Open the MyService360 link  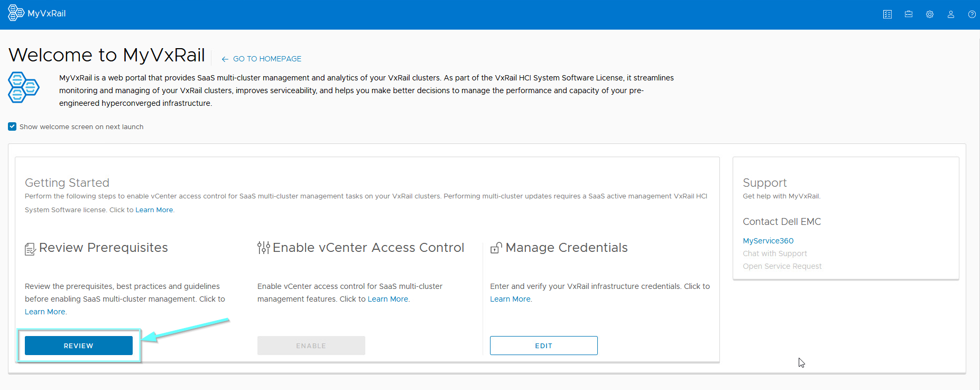click(768, 241)
